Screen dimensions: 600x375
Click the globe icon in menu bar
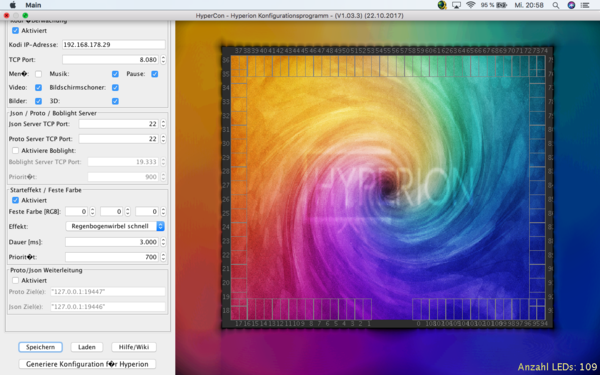[442, 5]
